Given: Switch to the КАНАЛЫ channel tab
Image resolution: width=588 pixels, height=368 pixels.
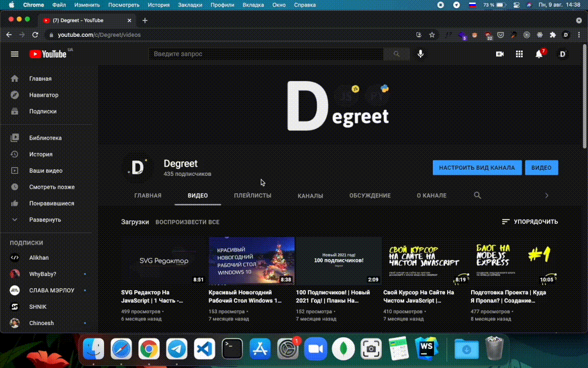Looking at the screenshot, I should 310,196.
